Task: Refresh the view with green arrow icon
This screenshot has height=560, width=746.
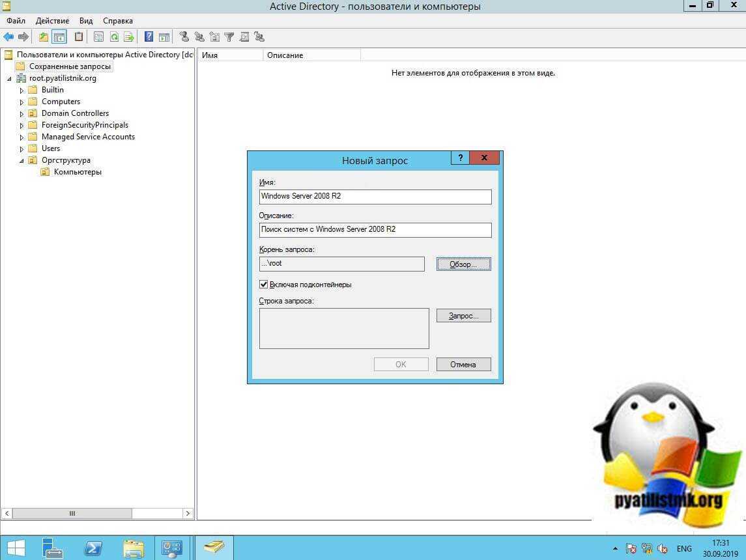Action: (114, 36)
